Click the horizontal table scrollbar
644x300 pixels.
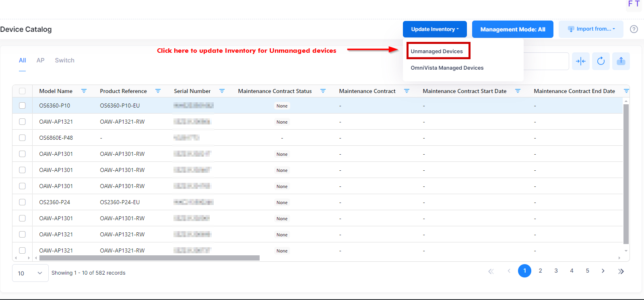[x=149, y=258]
